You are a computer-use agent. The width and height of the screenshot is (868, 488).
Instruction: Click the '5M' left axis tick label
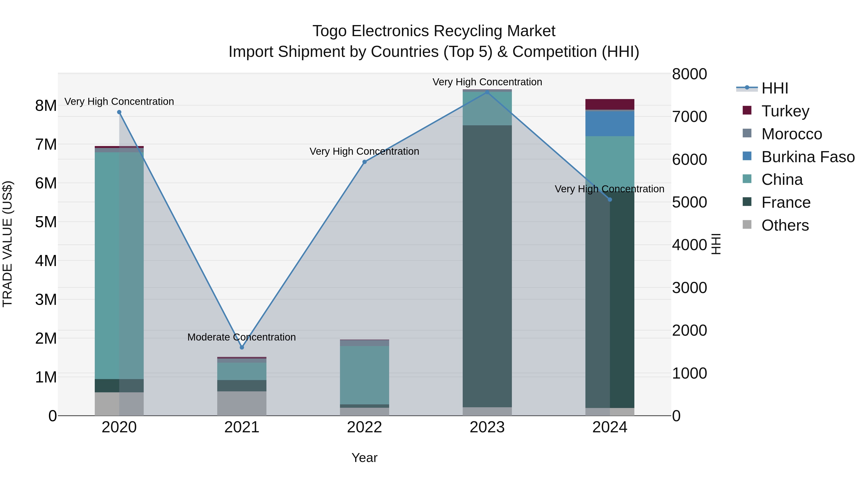point(46,222)
